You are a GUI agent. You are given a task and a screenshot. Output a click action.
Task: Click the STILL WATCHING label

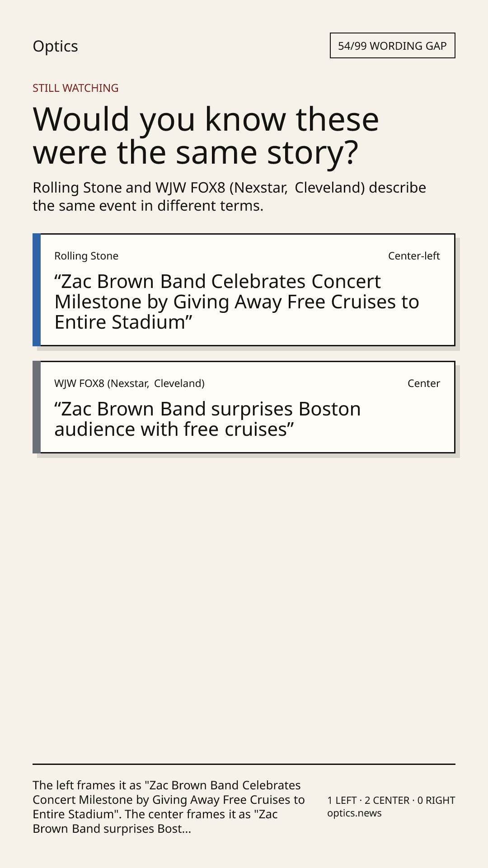[75, 88]
